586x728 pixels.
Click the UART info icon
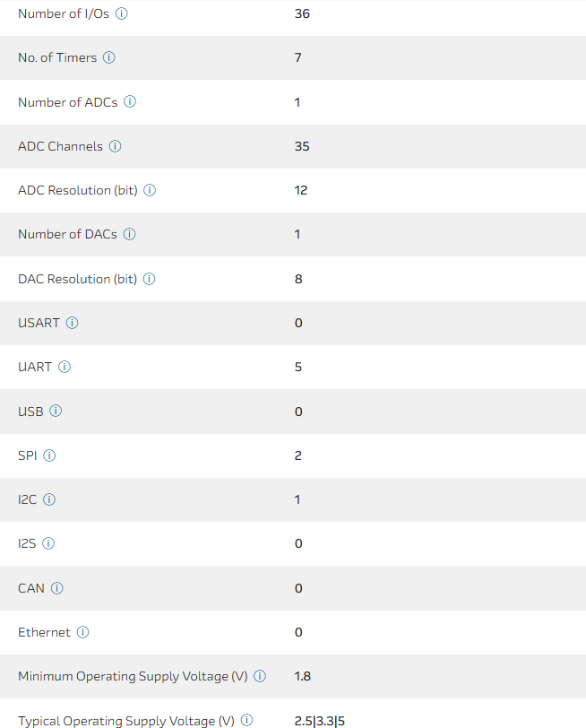pos(65,367)
